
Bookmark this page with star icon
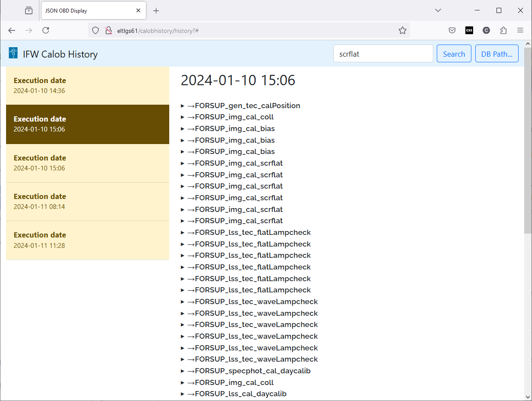402,30
